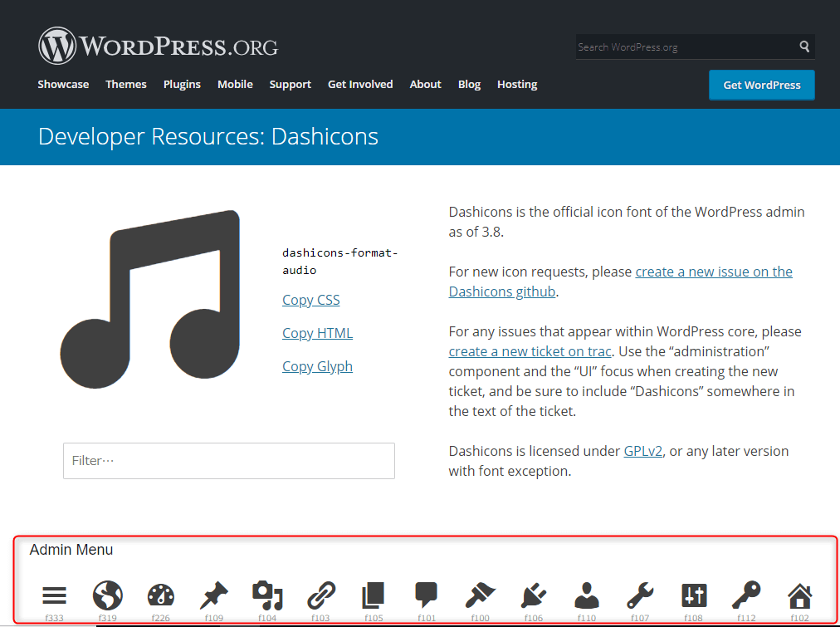The width and height of the screenshot is (840, 627).
Task: Select the plug plugins dashicon
Action: [534, 595]
